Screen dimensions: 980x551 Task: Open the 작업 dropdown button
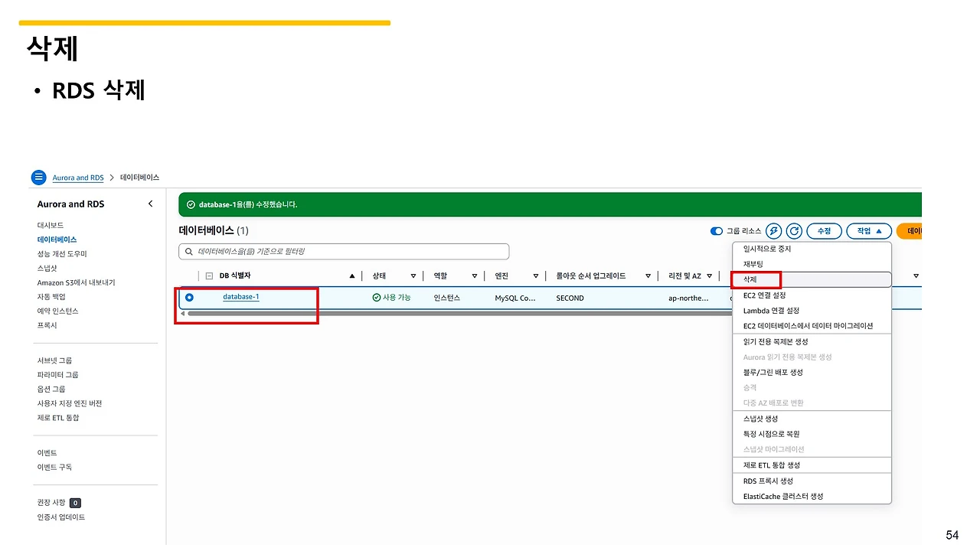click(x=869, y=231)
